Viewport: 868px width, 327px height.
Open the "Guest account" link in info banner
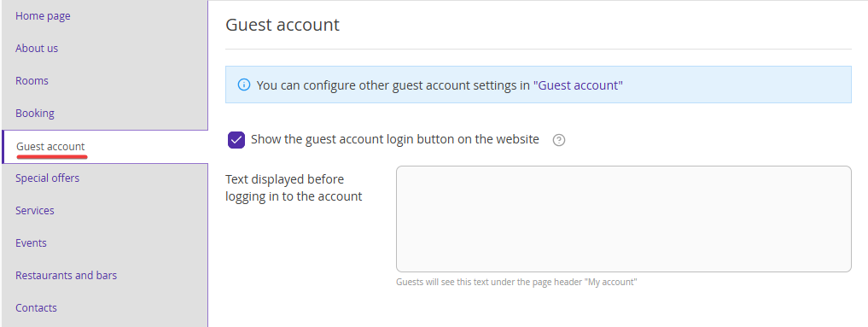coord(578,85)
